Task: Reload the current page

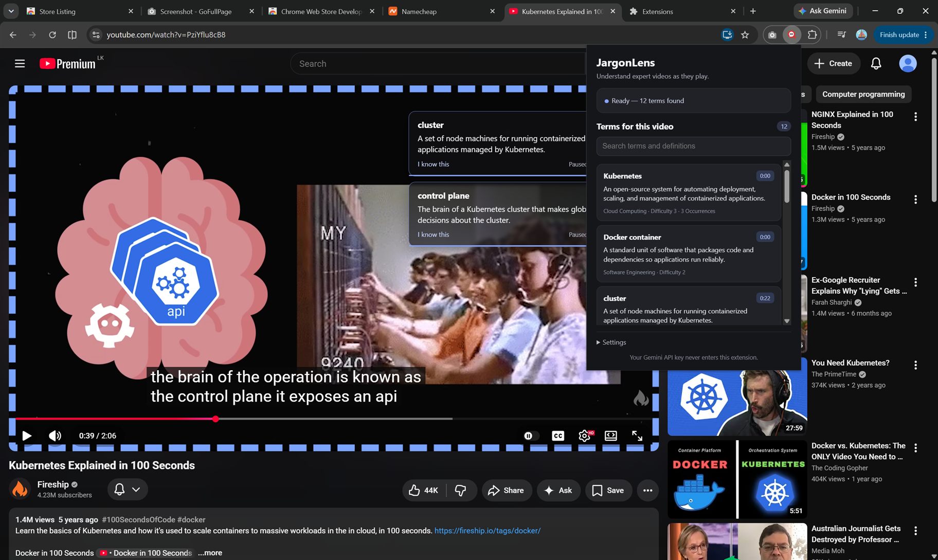Action: coord(52,34)
